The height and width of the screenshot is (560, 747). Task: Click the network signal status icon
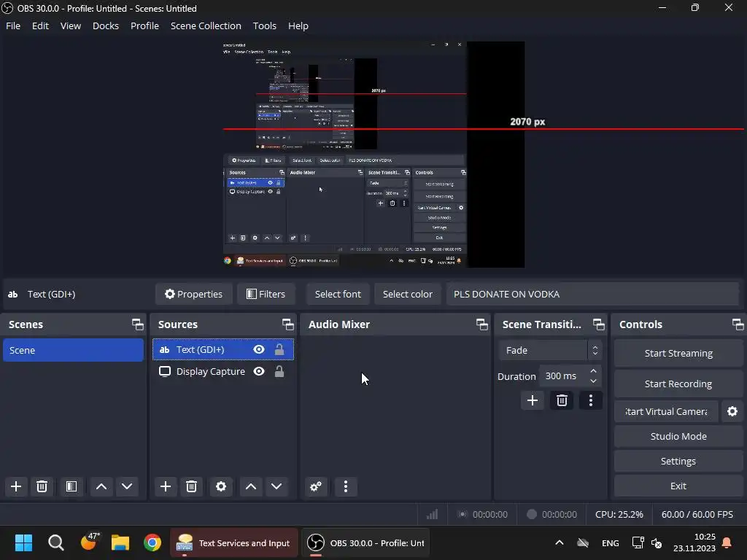pos(432,514)
